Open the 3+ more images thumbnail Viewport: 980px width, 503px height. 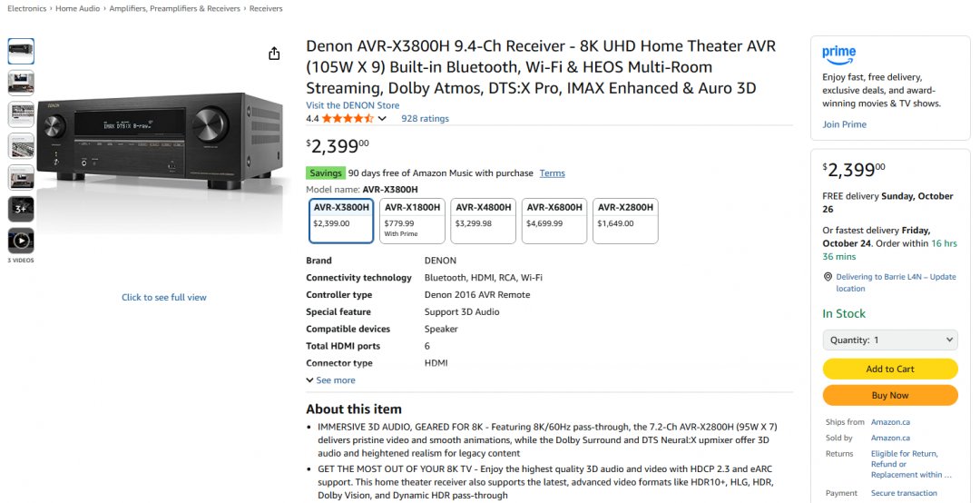[x=21, y=209]
